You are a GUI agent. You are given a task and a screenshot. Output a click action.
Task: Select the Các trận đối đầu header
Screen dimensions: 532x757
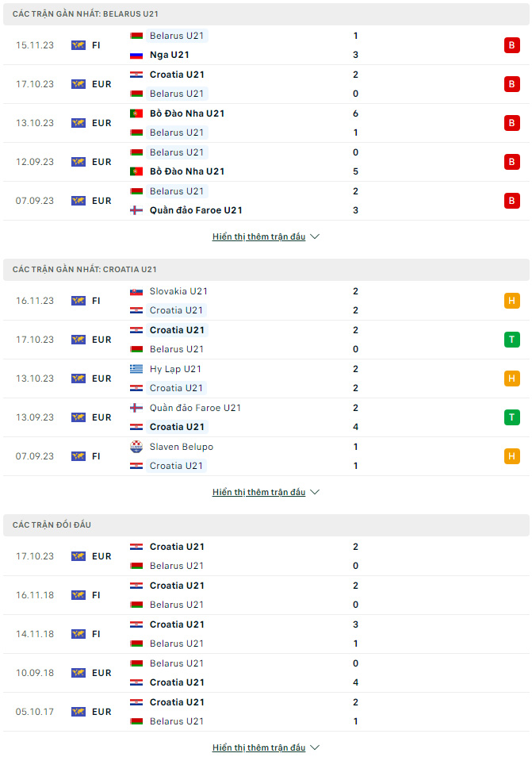266,525
